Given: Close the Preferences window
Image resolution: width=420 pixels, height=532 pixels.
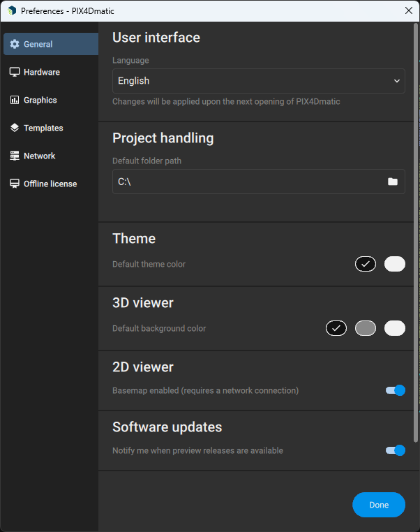Looking at the screenshot, I should pos(408,10).
